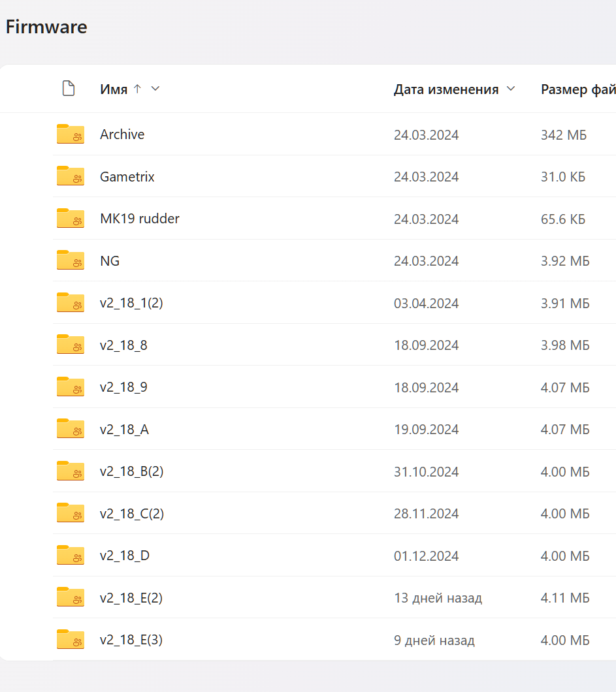
Task: Click the file type column header icon
Action: (69, 88)
